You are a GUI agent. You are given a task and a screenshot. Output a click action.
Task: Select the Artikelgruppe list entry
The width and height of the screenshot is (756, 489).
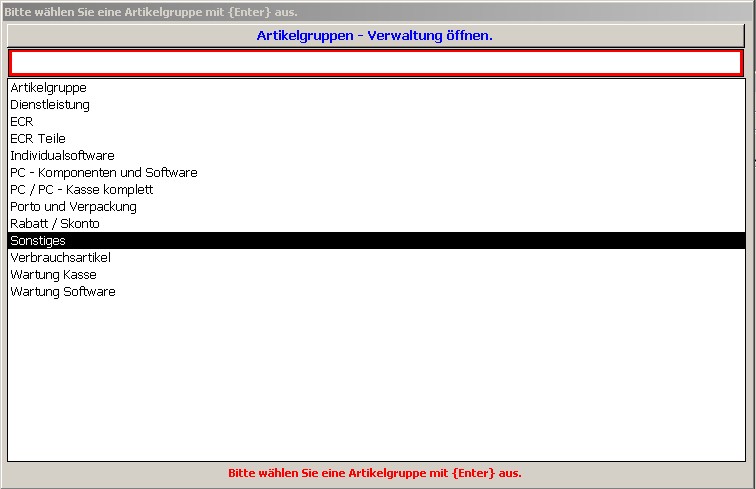point(48,88)
